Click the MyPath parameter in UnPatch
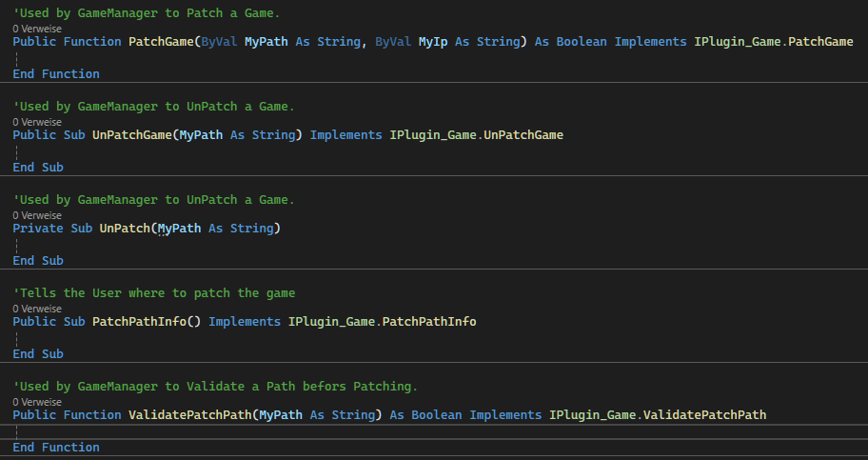 (x=179, y=229)
